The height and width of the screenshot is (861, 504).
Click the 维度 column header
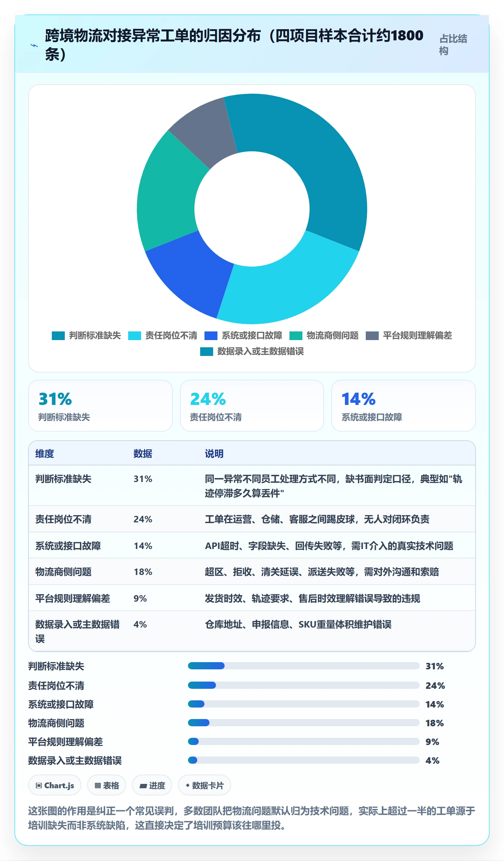(45, 454)
